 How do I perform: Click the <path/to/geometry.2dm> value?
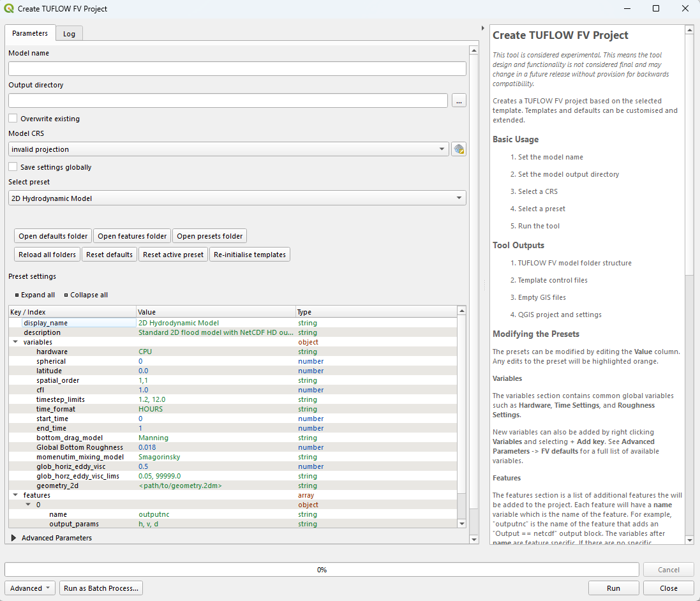[x=180, y=486]
